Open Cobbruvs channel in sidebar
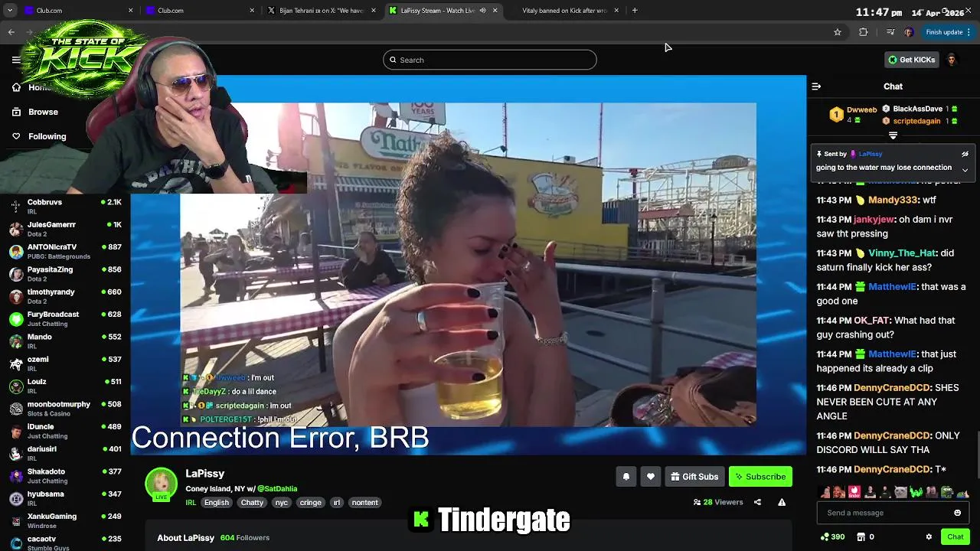This screenshot has width=980, height=551. tap(65, 207)
